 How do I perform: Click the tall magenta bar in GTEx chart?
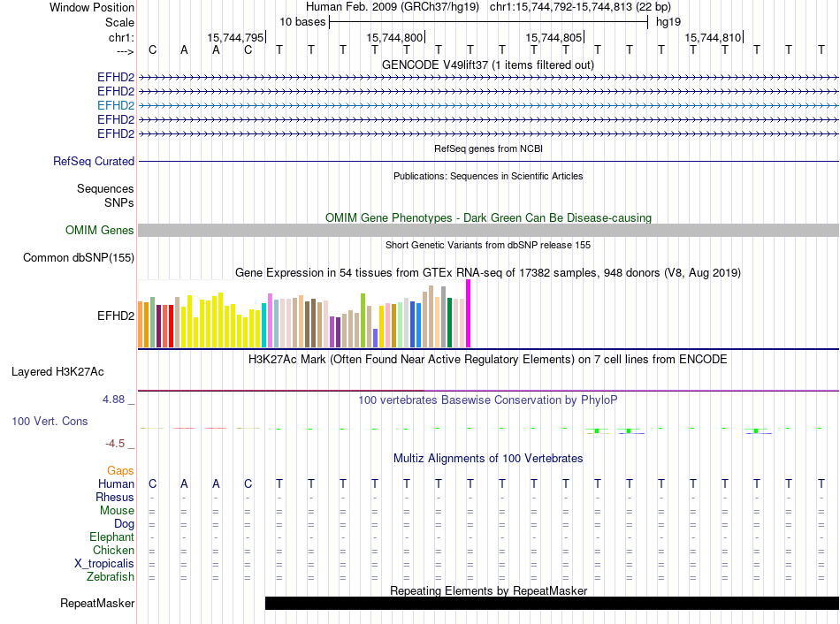click(x=469, y=314)
